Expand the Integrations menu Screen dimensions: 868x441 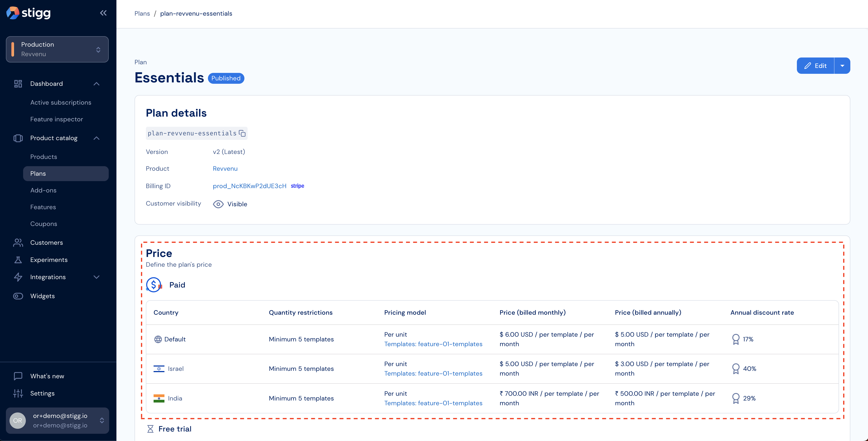(x=96, y=277)
